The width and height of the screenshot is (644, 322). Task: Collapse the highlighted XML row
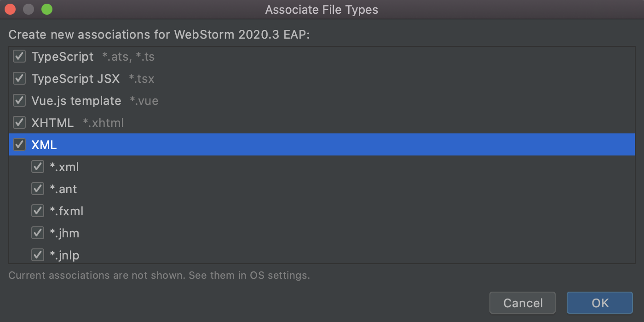44,145
